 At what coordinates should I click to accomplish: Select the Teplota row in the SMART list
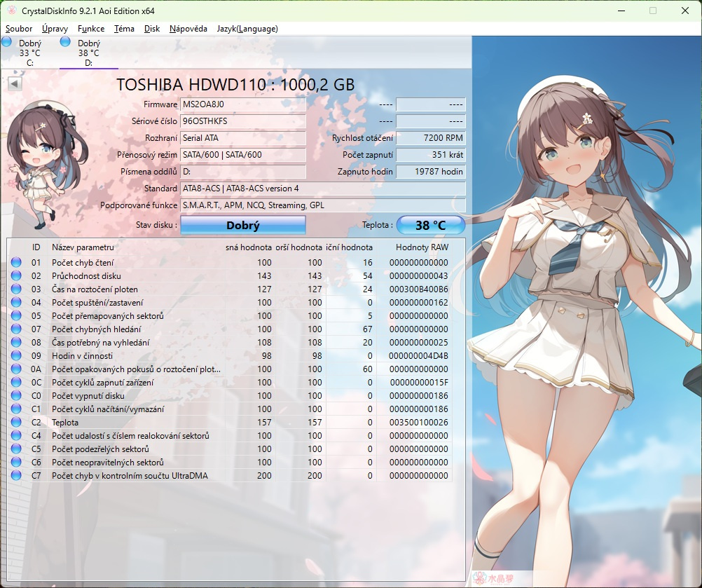click(140, 422)
